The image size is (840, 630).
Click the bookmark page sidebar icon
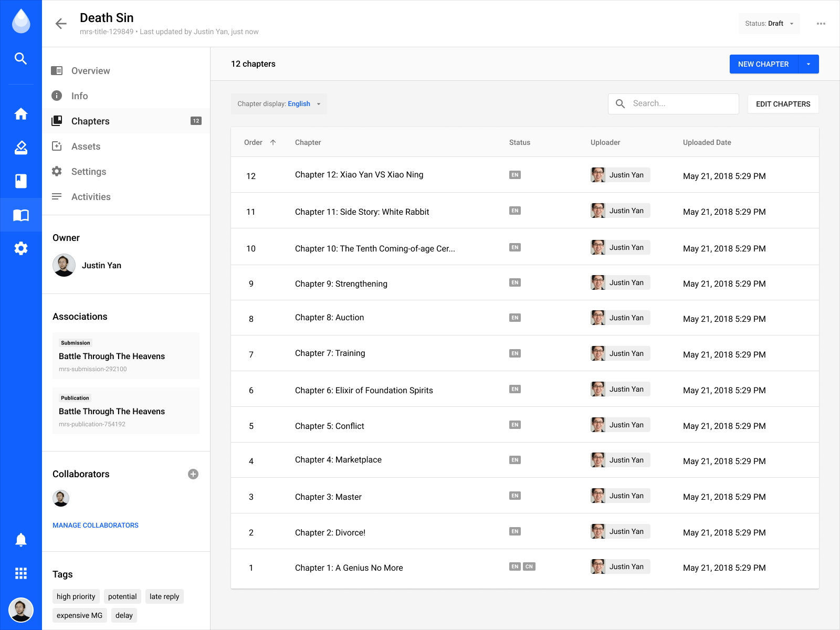[x=20, y=181]
